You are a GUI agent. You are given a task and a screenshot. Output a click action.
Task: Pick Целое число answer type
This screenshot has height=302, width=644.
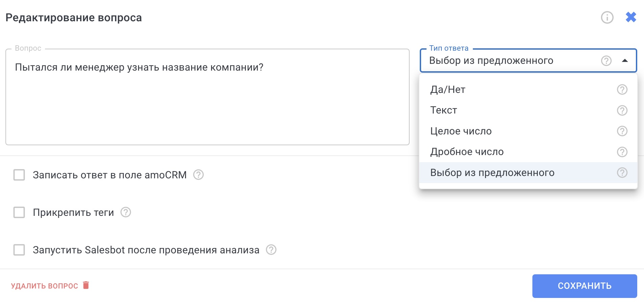pos(461,131)
